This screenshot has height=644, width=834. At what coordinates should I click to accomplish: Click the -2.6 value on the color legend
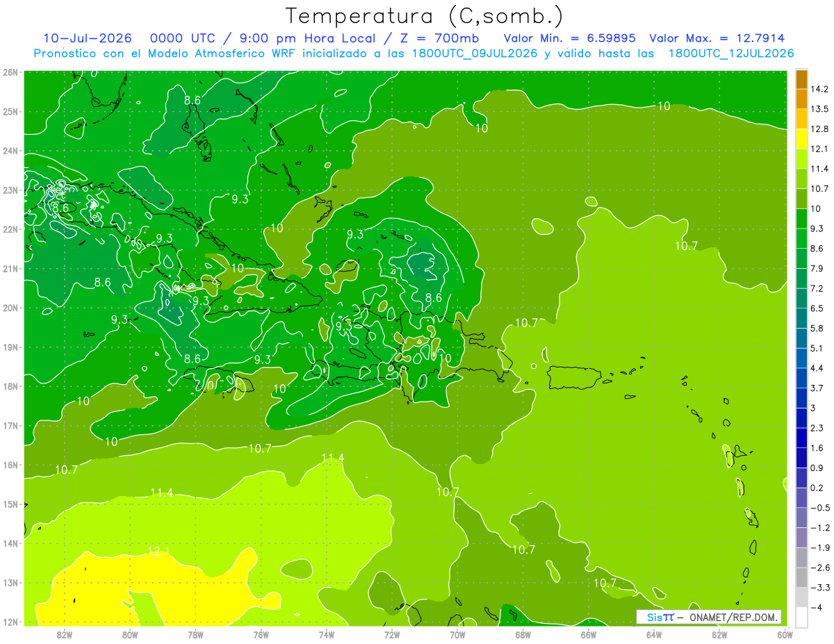coord(820,568)
